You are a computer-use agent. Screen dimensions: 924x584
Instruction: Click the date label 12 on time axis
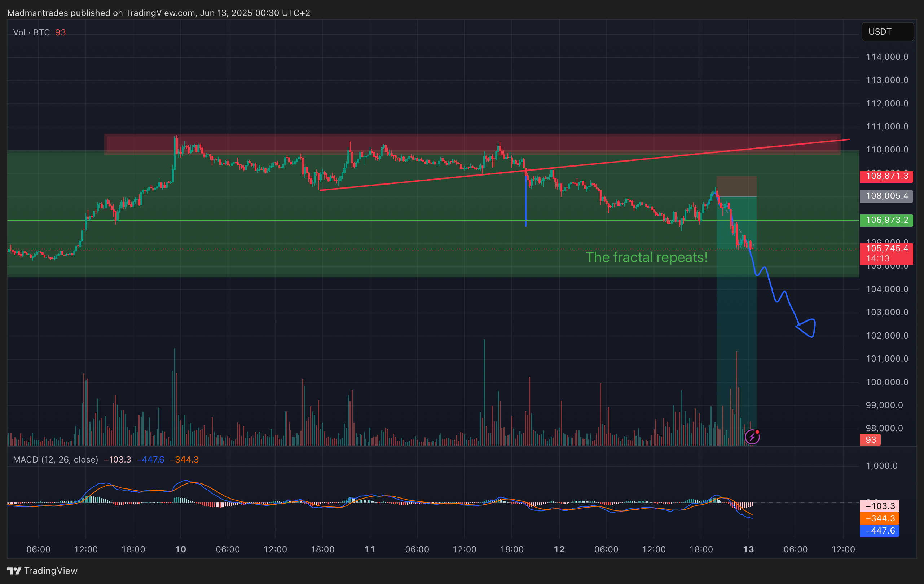coord(559,549)
